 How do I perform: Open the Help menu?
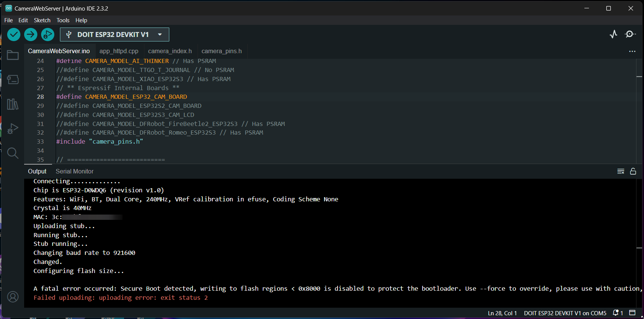coord(81,20)
